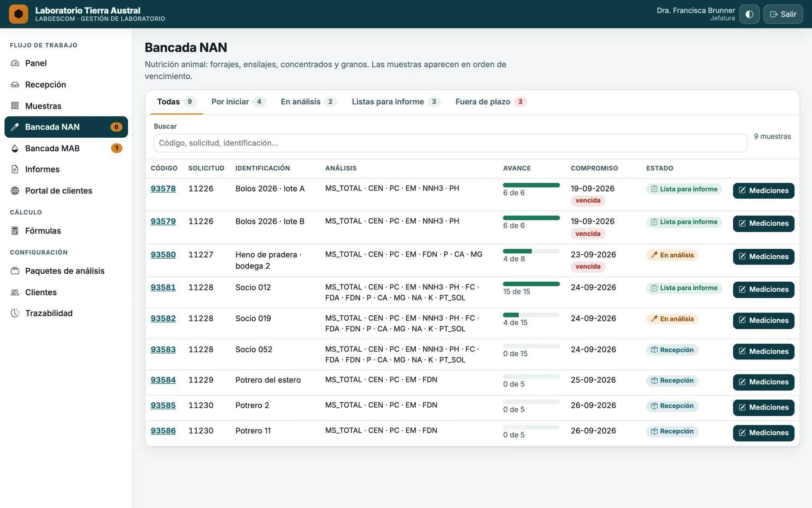This screenshot has width=812, height=508.
Task: Focus the Buscar search field
Action: (451, 143)
